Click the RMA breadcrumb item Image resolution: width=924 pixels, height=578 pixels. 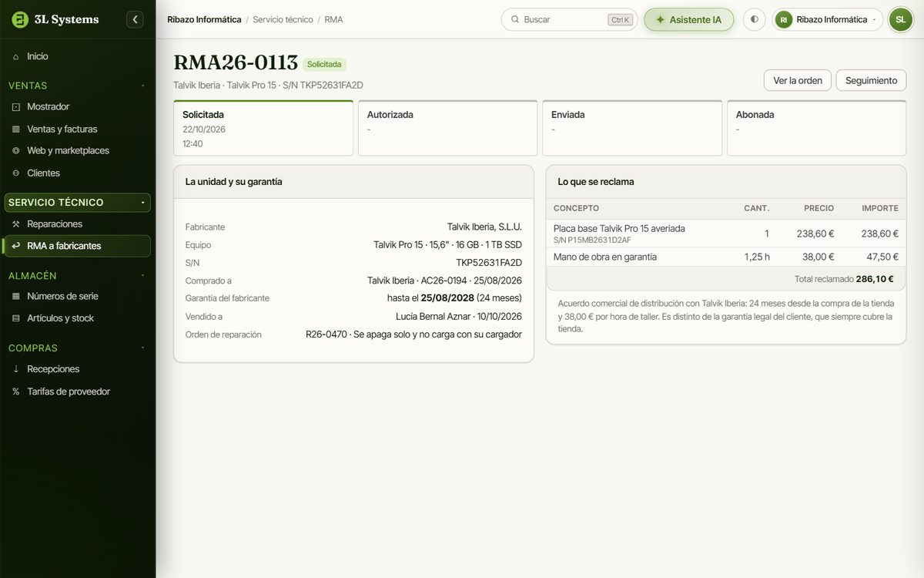333,19
